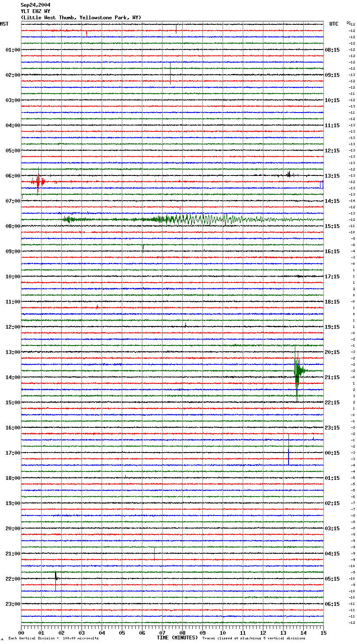
Task: Select the 21:15 UTC time label
Action: pyautogui.click(x=332, y=377)
